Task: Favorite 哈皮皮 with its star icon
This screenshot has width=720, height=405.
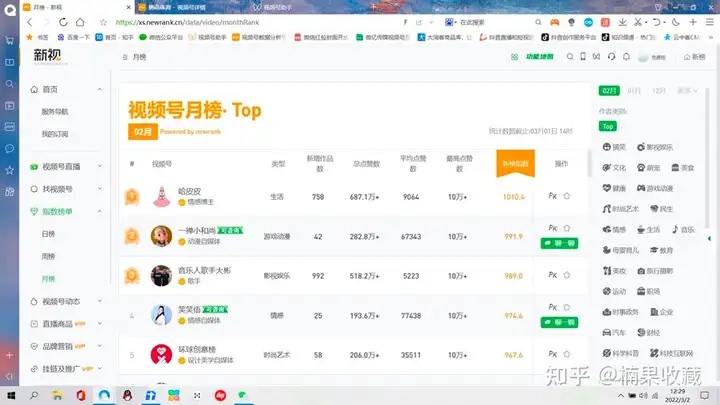Action: [567, 196]
